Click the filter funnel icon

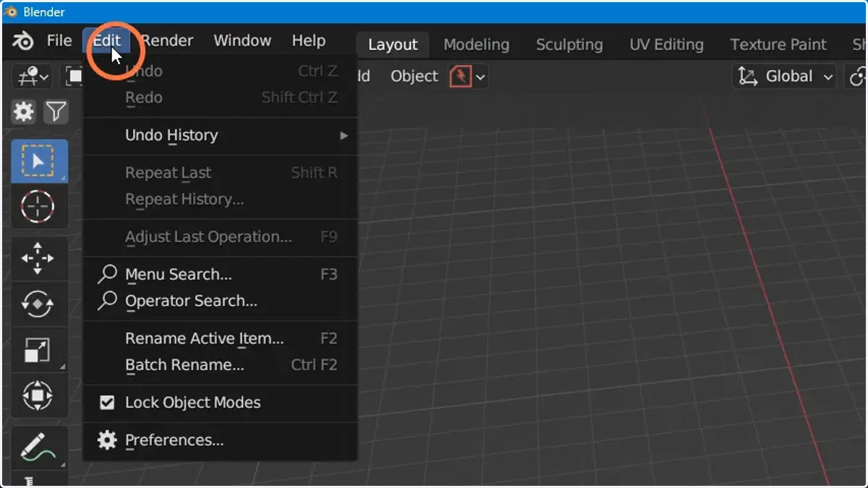click(x=56, y=111)
